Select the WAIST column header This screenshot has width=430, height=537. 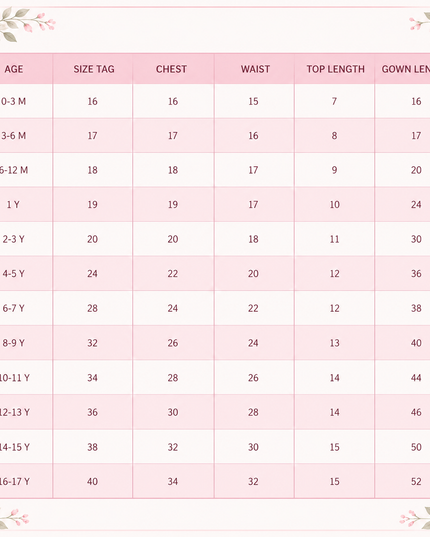[255, 69]
